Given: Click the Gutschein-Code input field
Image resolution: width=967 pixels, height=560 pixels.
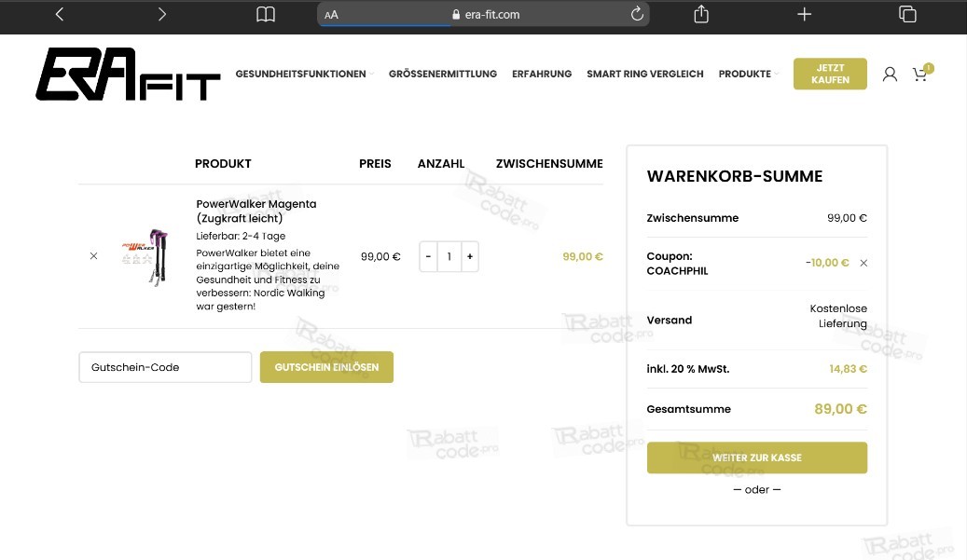Looking at the screenshot, I should [165, 367].
